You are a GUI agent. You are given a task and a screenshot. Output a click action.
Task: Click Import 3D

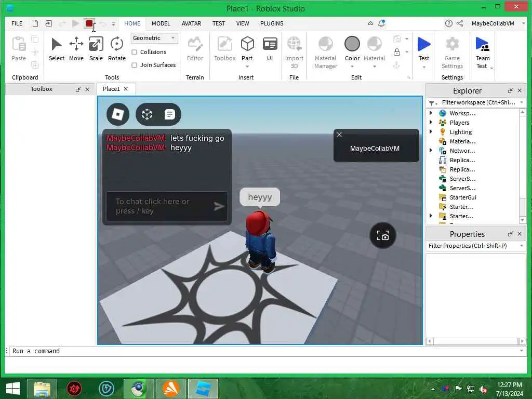(294, 52)
